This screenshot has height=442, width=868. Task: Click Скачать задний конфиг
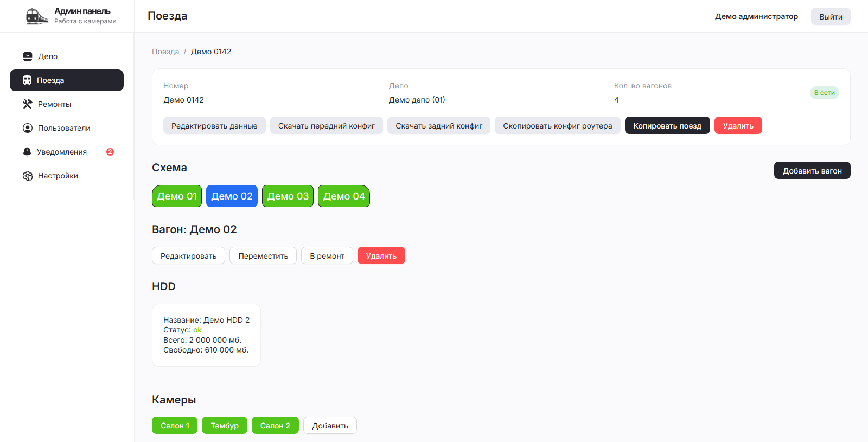[439, 125]
